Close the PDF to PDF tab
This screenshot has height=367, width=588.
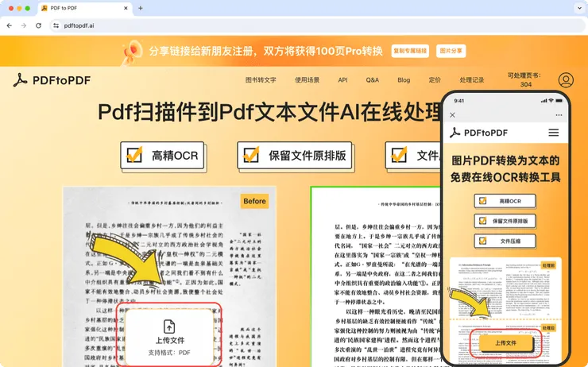(126, 8)
